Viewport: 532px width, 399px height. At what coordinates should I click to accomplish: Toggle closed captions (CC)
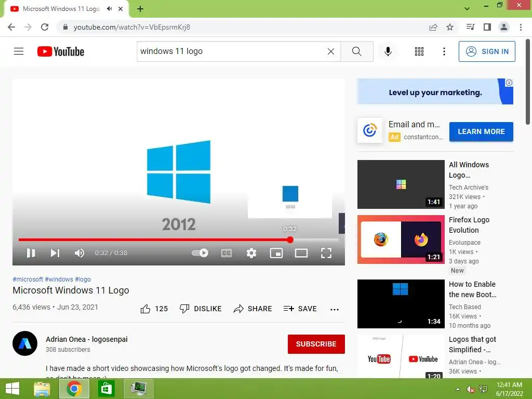(x=227, y=253)
